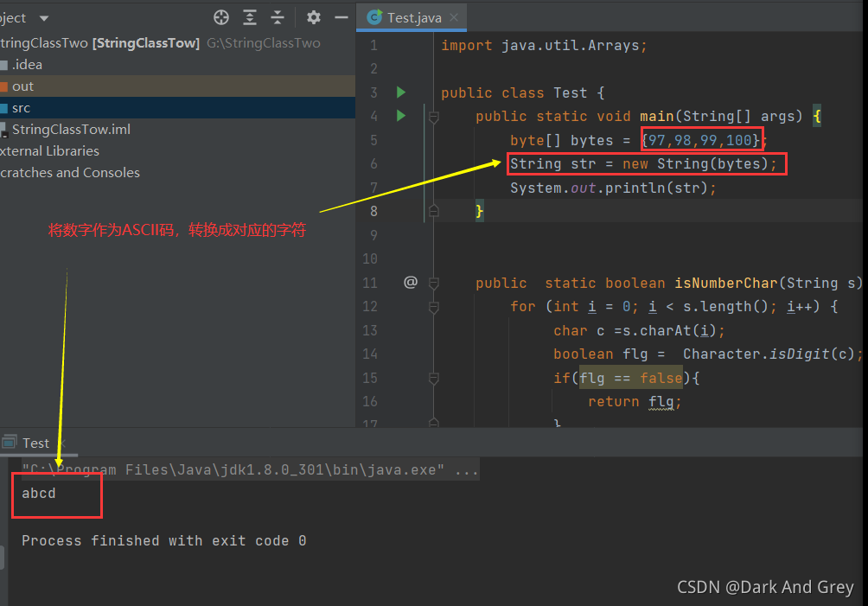This screenshot has height=606, width=868.
Task: Open the Project panel settings gear
Action: coord(313,17)
